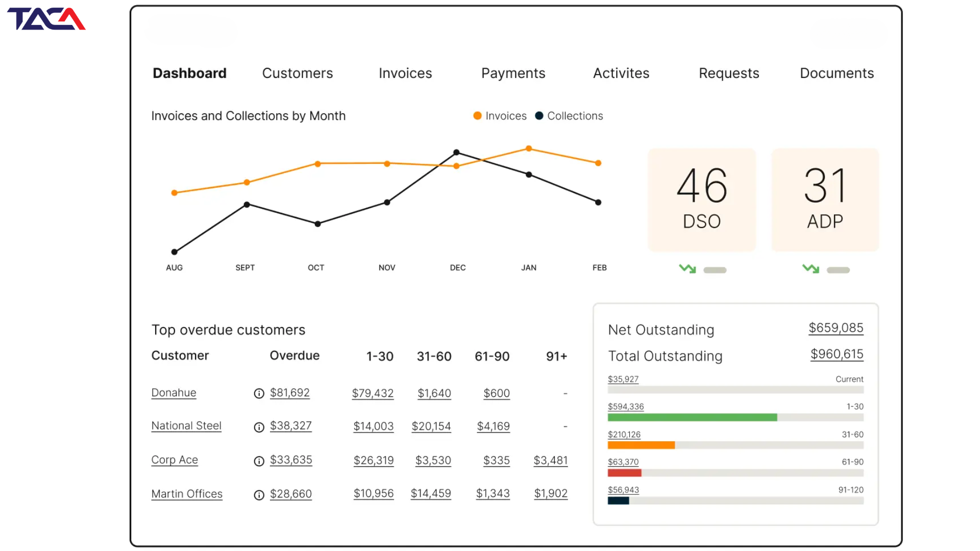Open the Requests tab
This screenshot has width=980, height=551.
pyautogui.click(x=729, y=73)
